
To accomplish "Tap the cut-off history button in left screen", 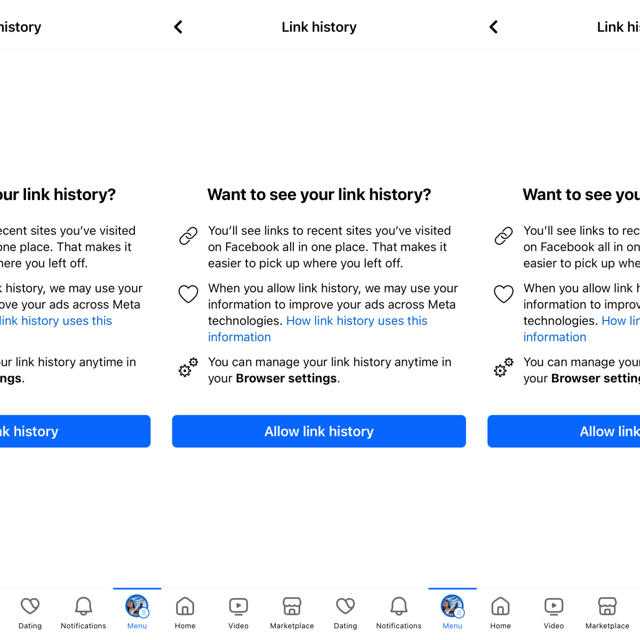I will point(75,431).
